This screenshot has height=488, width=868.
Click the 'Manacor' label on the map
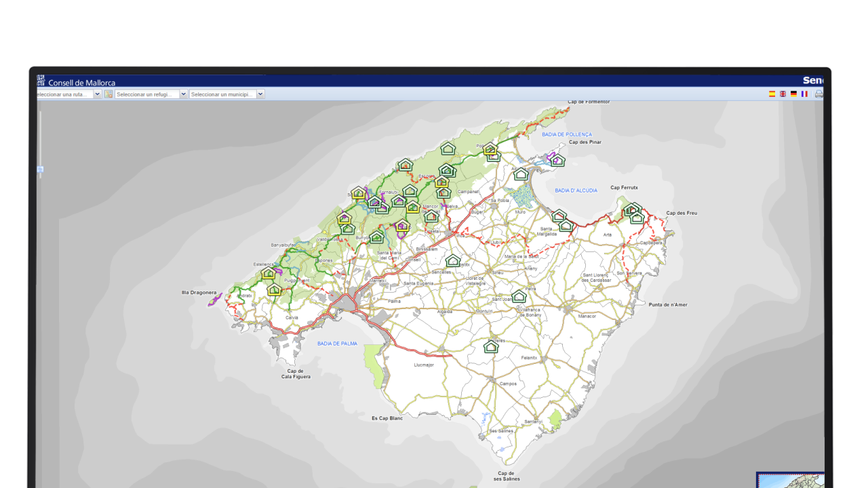pyautogui.click(x=587, y=316)
